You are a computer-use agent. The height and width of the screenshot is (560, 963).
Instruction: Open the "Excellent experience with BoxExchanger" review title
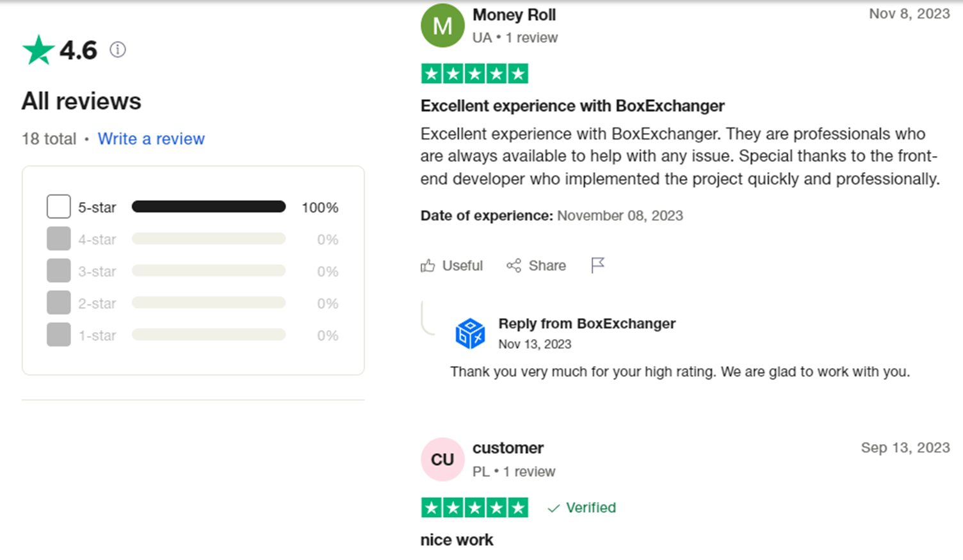click(572, 106)
